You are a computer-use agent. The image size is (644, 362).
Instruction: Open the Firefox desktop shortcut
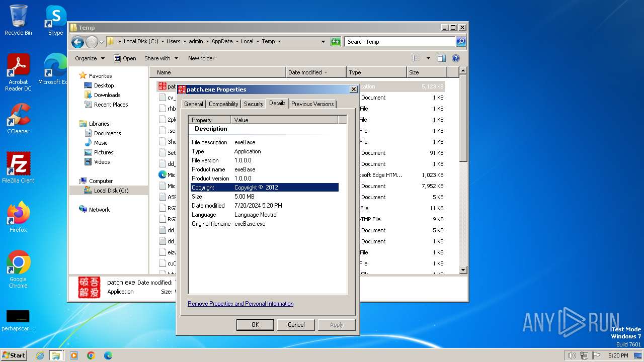tap(18, 217)
